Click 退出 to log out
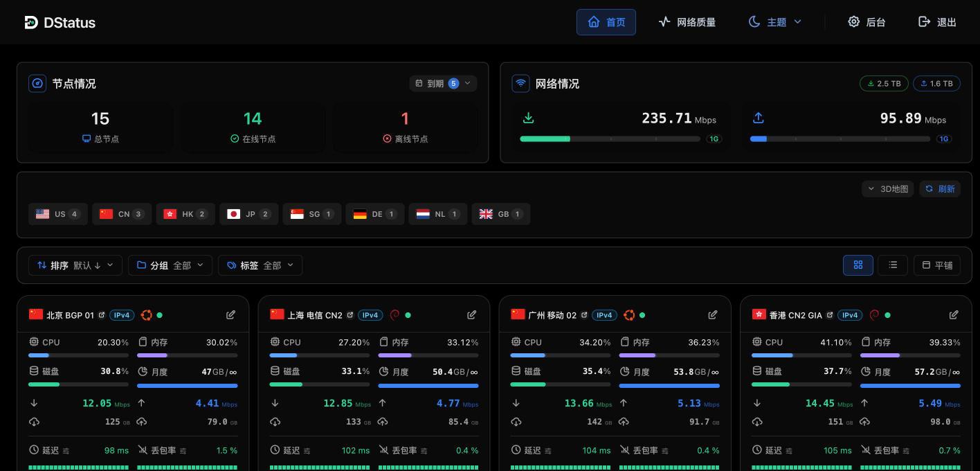The height and width of the screenshot is (471, 980). click(937, 22)
